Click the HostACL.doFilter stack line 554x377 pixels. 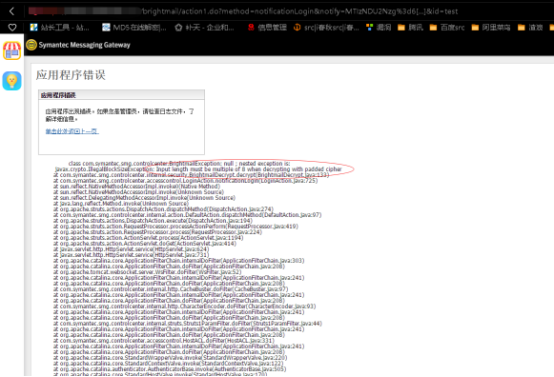click(x=164, y=341)
